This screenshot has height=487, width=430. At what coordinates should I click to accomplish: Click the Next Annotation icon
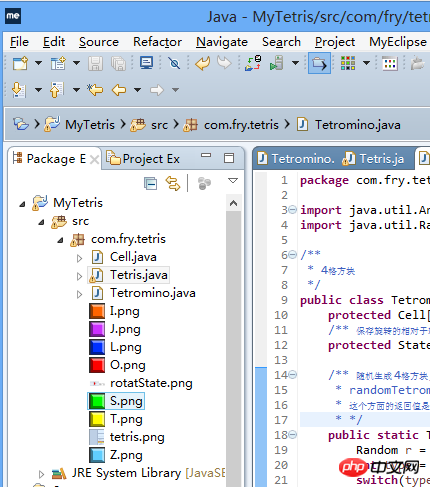click(19, 90)
